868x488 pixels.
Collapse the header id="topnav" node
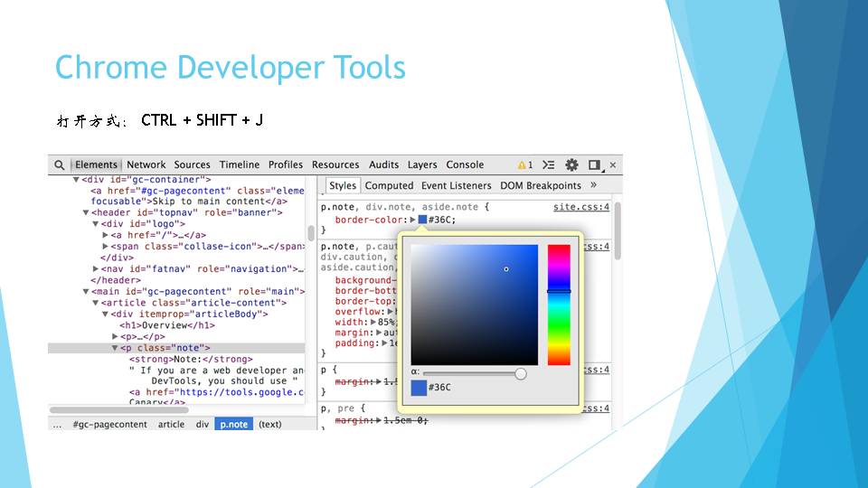pos(86,213)
